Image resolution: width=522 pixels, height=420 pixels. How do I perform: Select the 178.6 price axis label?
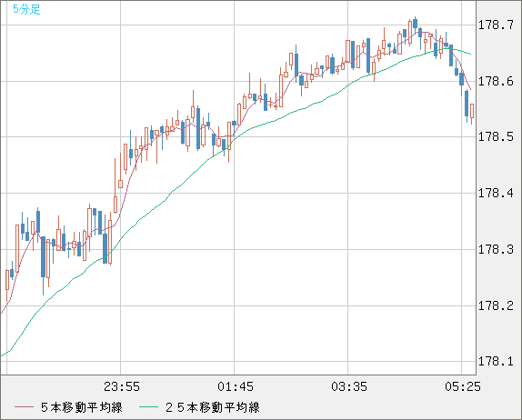496,81
